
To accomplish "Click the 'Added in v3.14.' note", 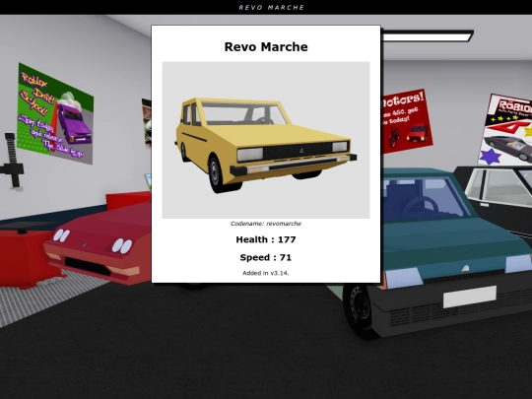I will [266, 273].
